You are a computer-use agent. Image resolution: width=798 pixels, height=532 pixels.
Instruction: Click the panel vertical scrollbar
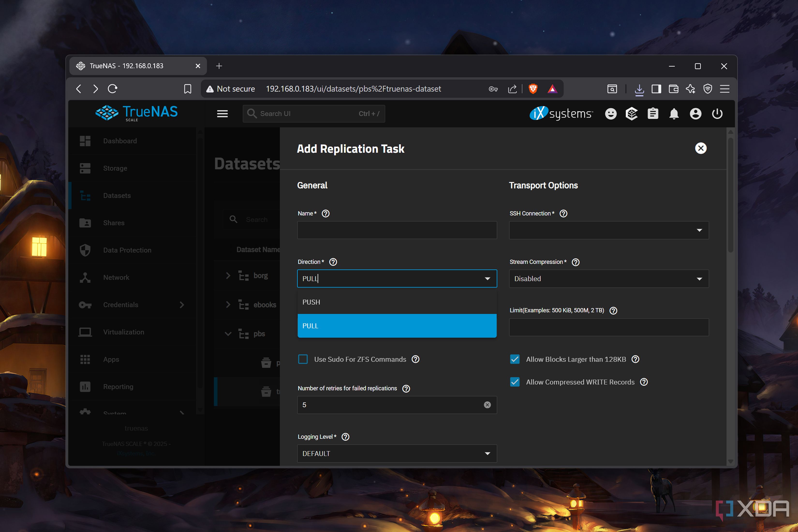click(x=731, y=195)
